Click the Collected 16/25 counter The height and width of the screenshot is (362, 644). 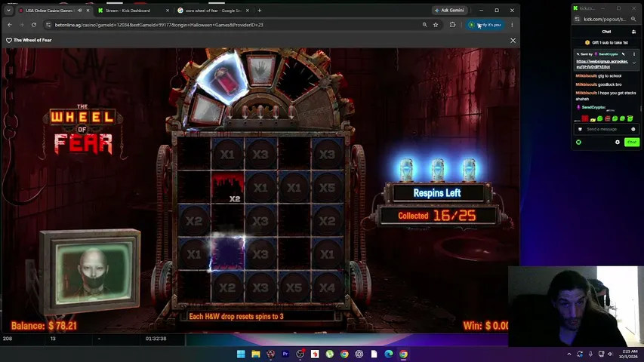pyautogui.click(x=437, y=216)
